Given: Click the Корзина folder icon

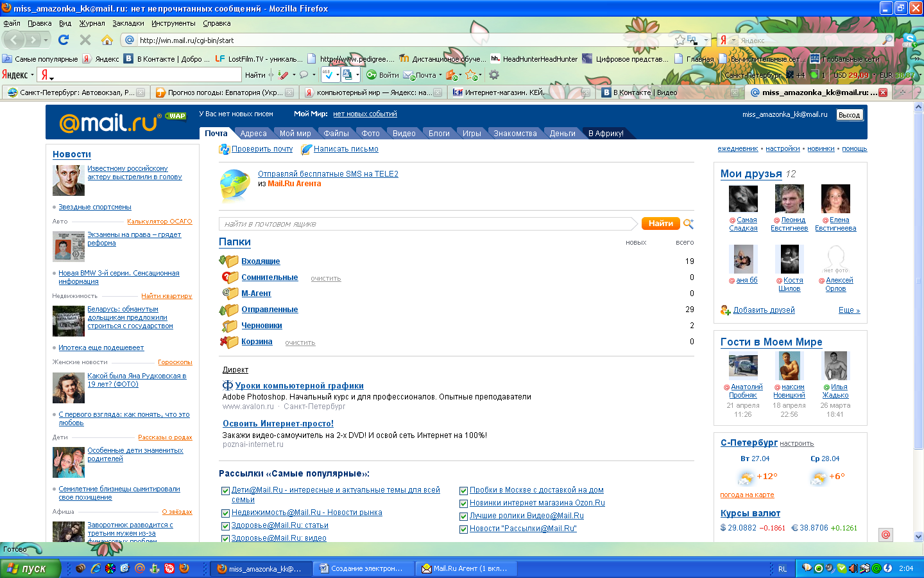Looking at the screenshot, I should click(228, 341).
